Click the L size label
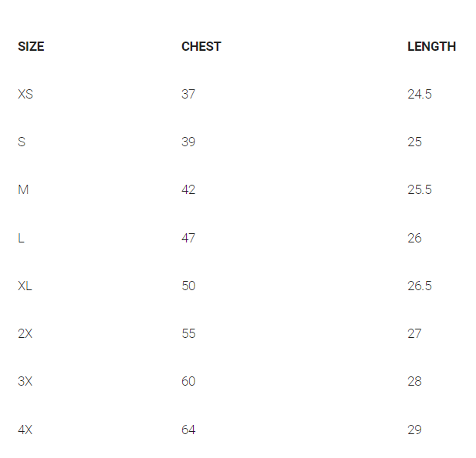The image size is (476, 458). 22,238
